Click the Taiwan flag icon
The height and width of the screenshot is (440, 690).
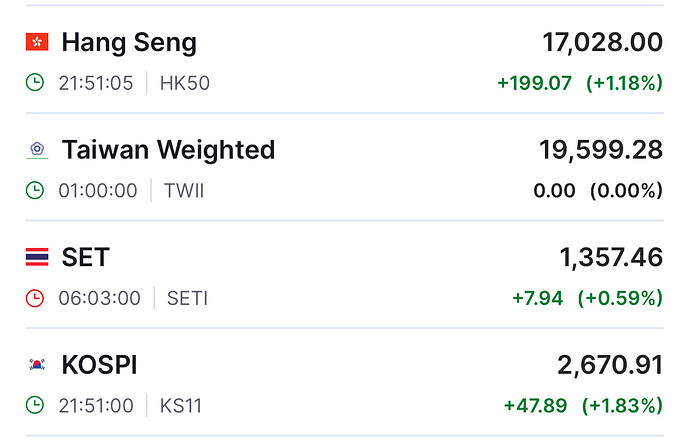[x=37, y=150]
